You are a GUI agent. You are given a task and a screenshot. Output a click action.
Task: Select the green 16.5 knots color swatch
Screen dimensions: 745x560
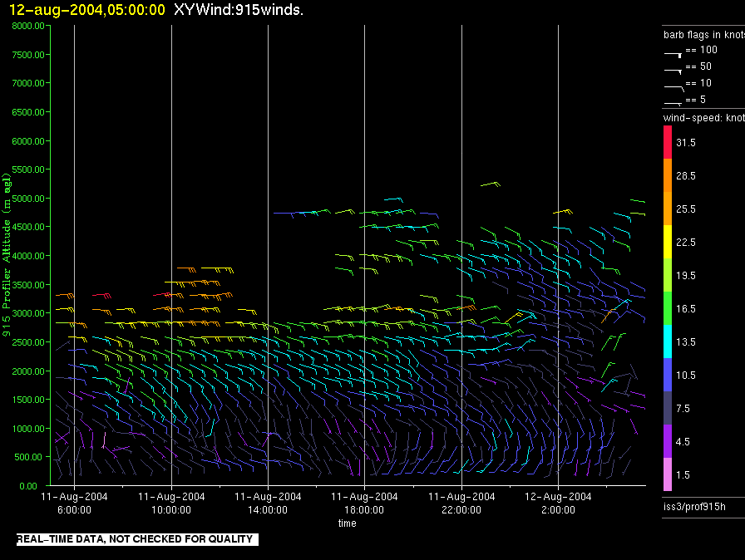(x=668, y=308)
